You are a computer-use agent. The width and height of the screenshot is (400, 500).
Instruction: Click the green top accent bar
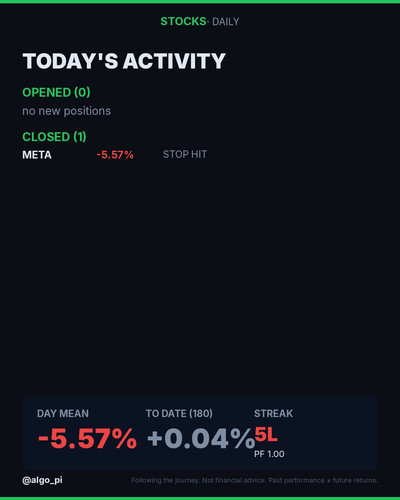coord(200,2)
